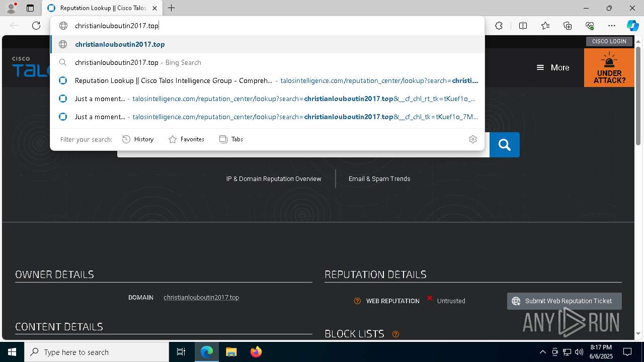Viewport: 644px width, 362px height.
Task: Filter suggestions by Favorites
Action: click(x=186, y=139)
